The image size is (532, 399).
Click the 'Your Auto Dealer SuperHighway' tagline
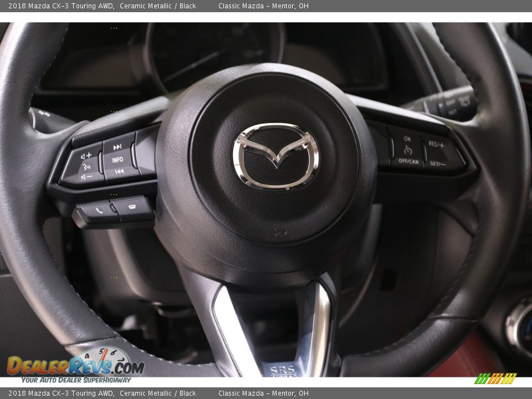[x=76, y=380]
